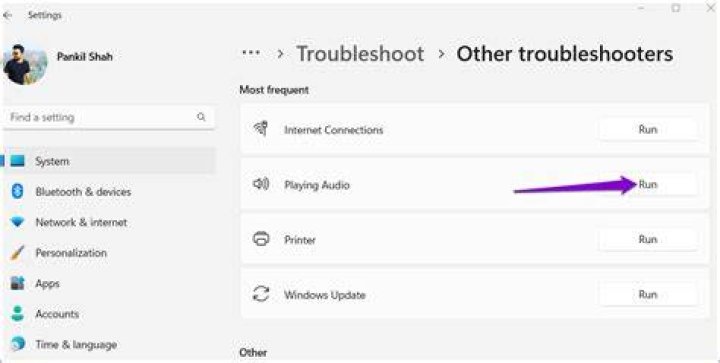Select the Printer row label
Screen dimensions: 720x363
tap(300, 240)
